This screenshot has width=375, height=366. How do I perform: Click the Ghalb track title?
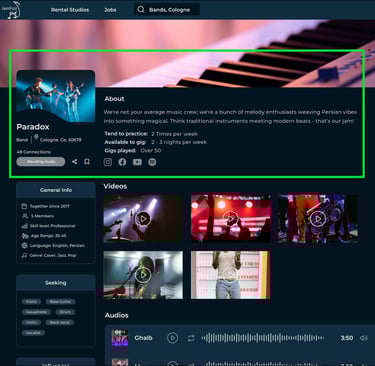tap(143, 338)
